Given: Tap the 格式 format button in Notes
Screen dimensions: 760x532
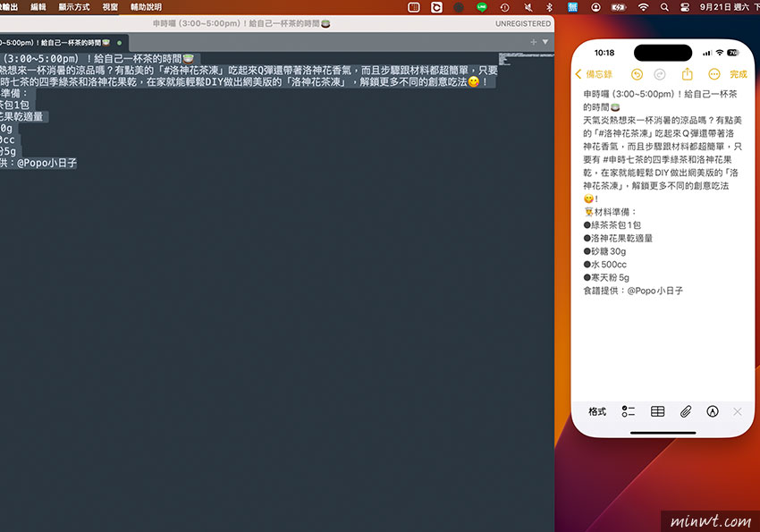Looking at the screenshot, I should pyautogui.click(x=597, y=412).
